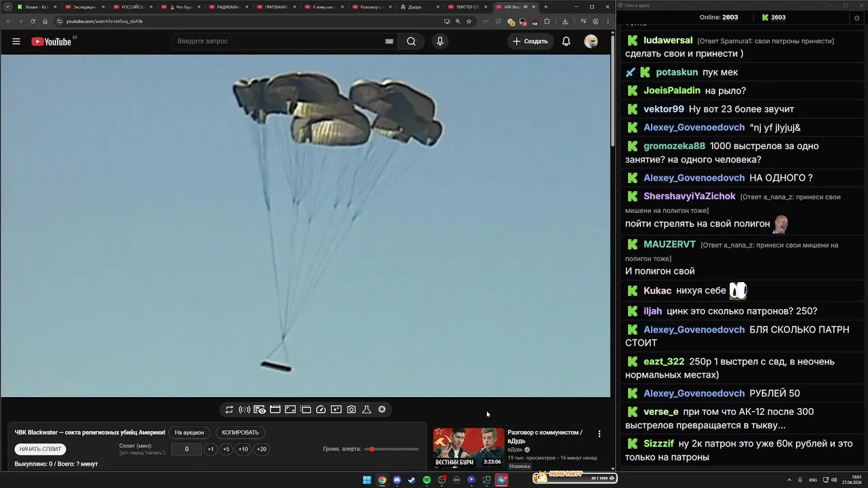
Task: Click the flask icon in the video toolbar
Action: pyautogui.click(x=367, y=409)
